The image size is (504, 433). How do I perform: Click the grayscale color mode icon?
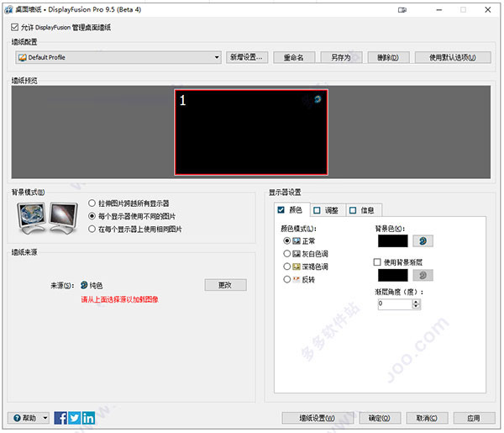297,254
